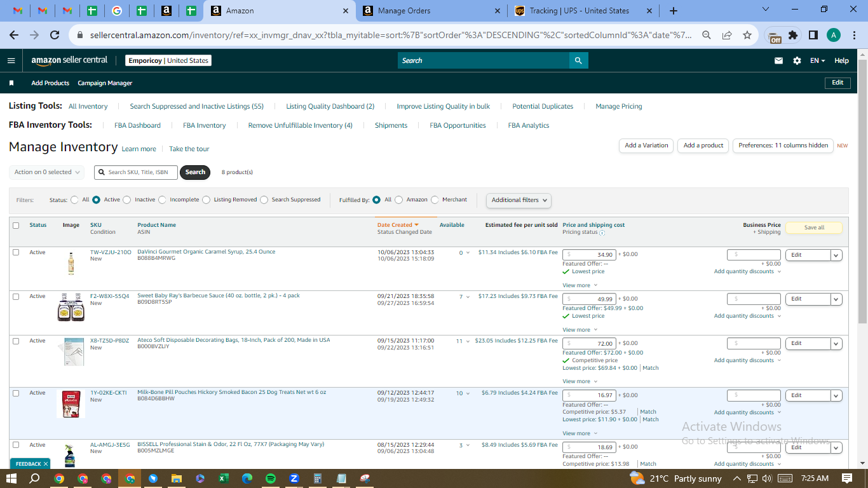Click the Add a Variation button
Image resolution: width=868 pixels, height=488 pixels.
coord(646,146)
